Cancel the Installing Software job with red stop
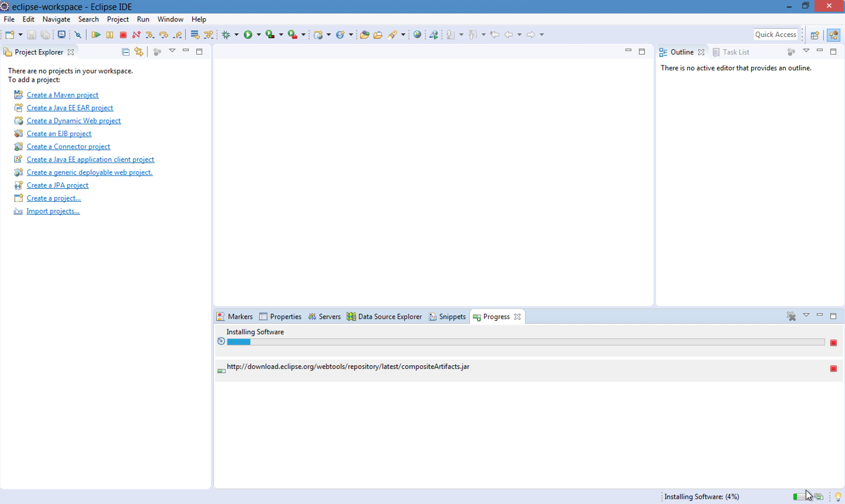 tap(833, 343)
